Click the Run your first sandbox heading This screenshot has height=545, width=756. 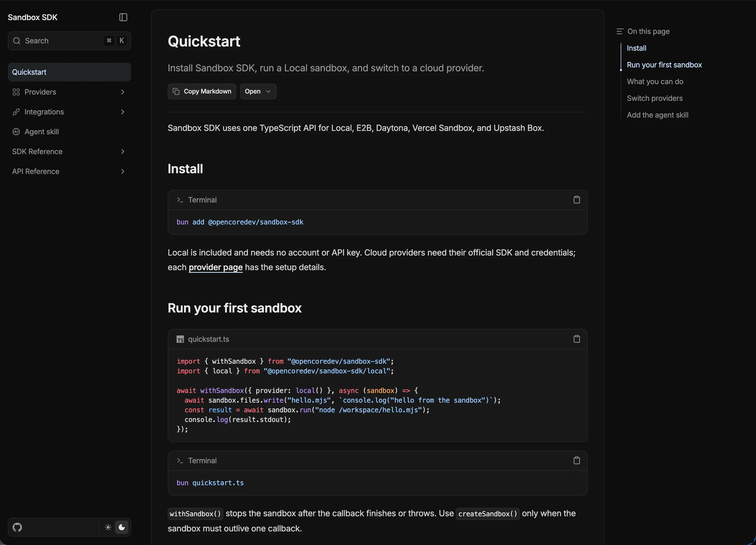click(235, 308)
